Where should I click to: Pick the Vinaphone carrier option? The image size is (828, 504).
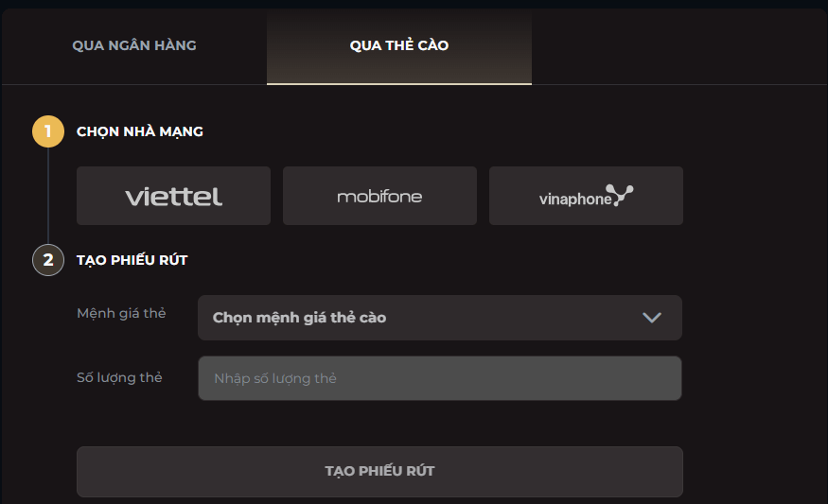pos(586,196)
